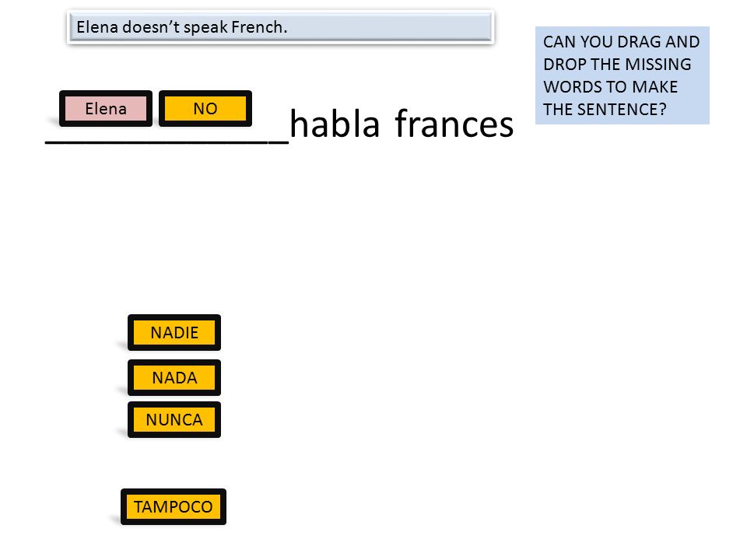
Task: Click the TAMPOCO word tile
Action: click(174, 506)
